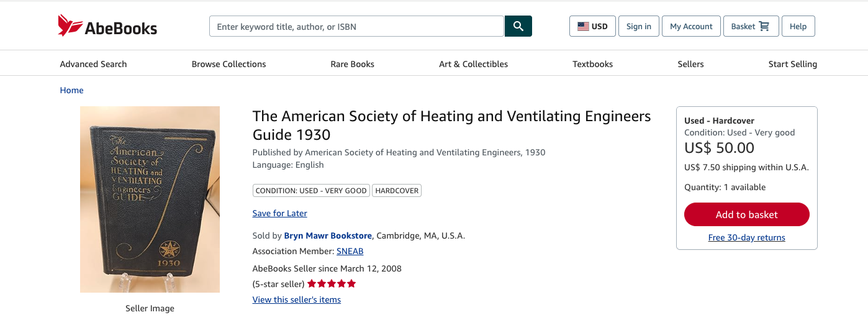The width and height of the screenshot is (868, 320).
Task: Open My Account
Action: [x=691, y=26]
